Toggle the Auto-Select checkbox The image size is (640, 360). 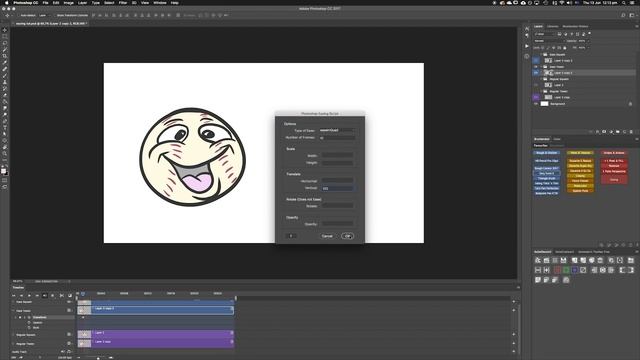click(19, 15)
